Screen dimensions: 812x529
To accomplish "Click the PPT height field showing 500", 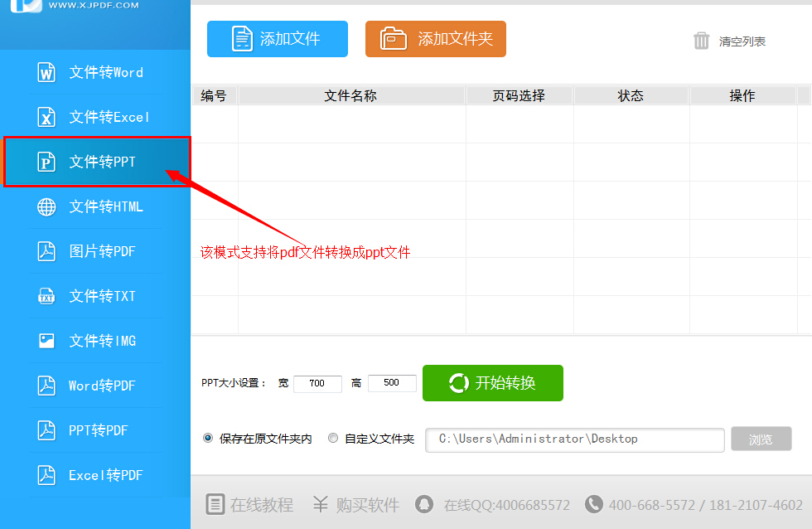I will [x=392, y=383].
